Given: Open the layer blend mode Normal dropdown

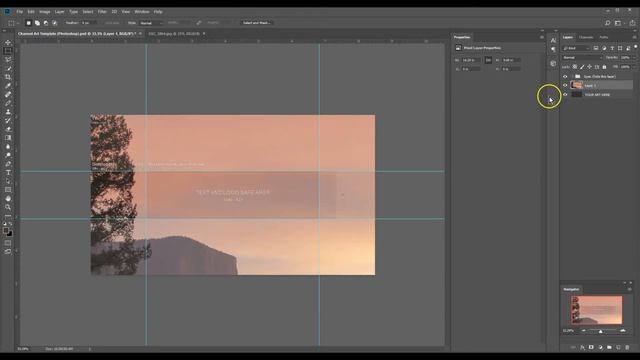Looking at the screenshot, I should click(582, 58).
